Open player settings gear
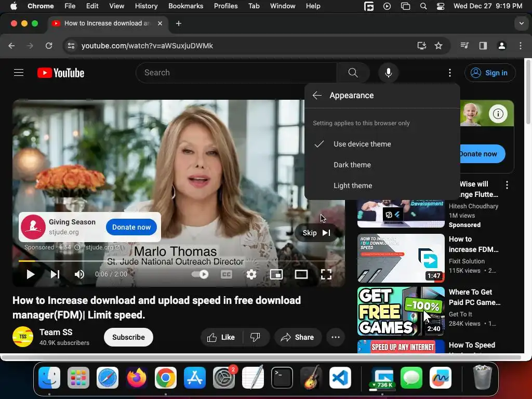This screenshot has width=532, height=399. pyautogui.click(x=251, y=274)
